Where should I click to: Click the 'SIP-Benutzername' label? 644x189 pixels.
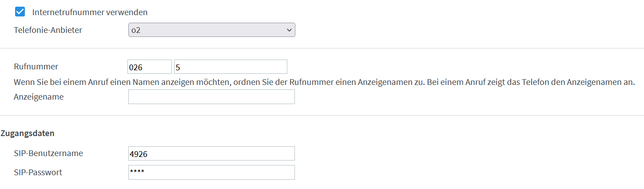[x=48, y=153]
